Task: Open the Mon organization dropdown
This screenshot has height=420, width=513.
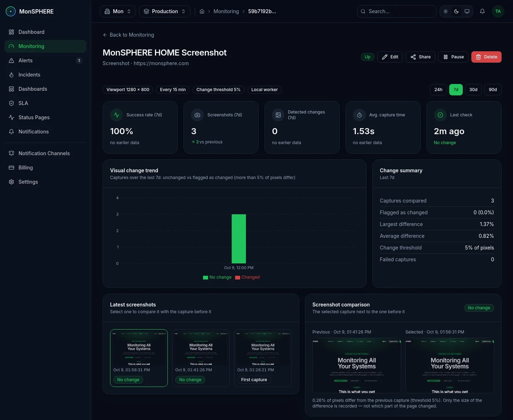Action: coord(118,11)
